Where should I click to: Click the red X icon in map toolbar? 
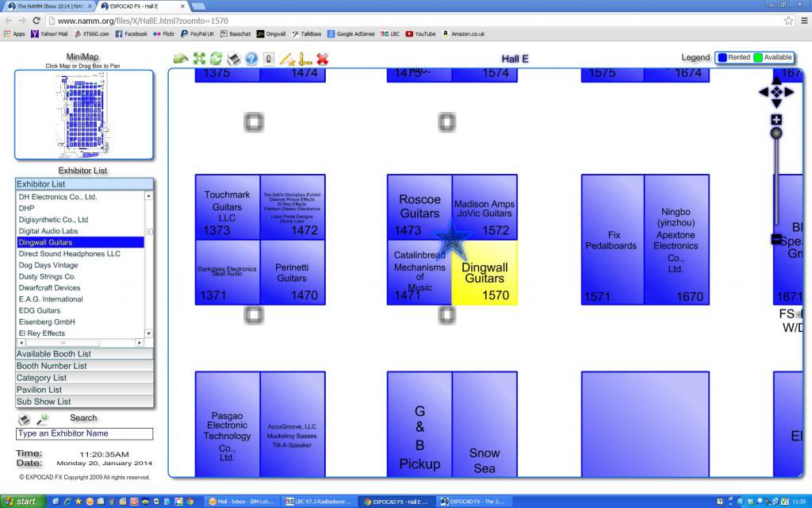coord(322,59)
